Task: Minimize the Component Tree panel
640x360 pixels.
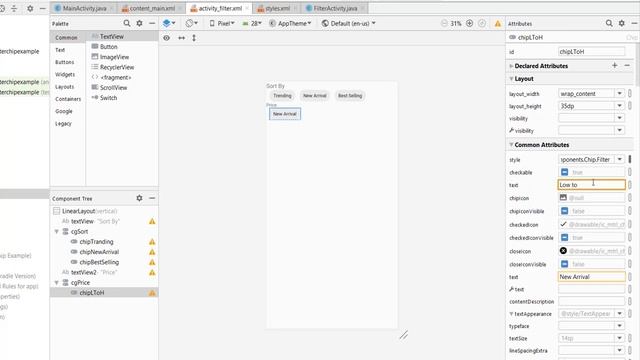Action: (x=152, y=198)
